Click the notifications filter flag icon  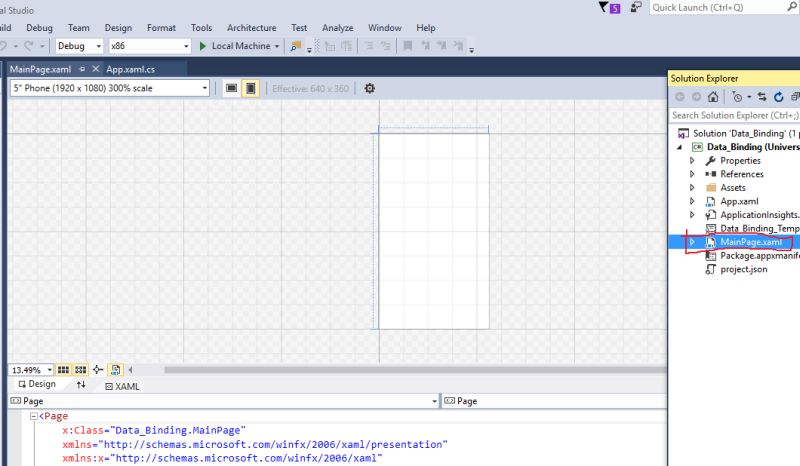click(x=603, y=7)
